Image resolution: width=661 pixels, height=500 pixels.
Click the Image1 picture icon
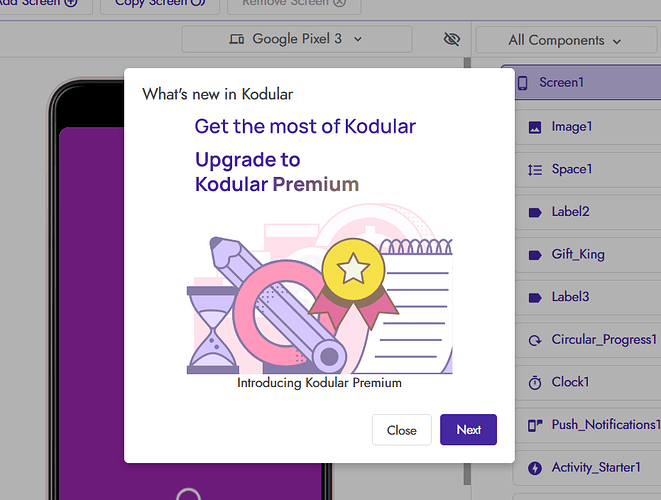click(x=535, y=127)
